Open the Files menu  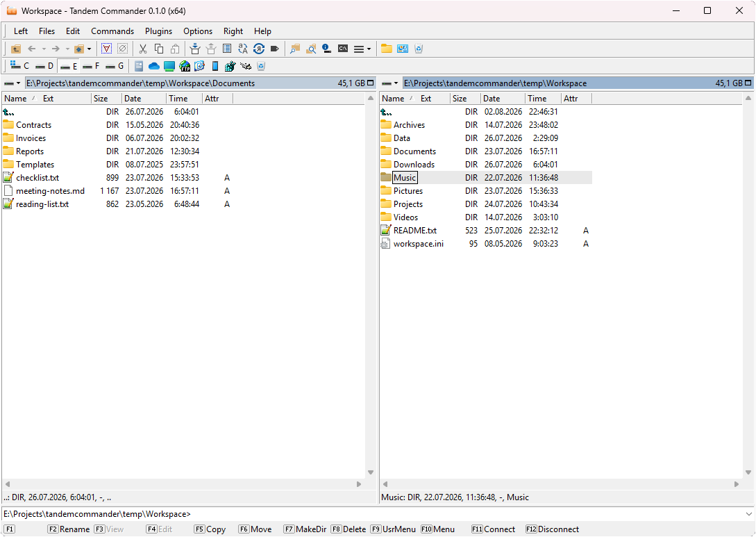[x=47, y=31]
